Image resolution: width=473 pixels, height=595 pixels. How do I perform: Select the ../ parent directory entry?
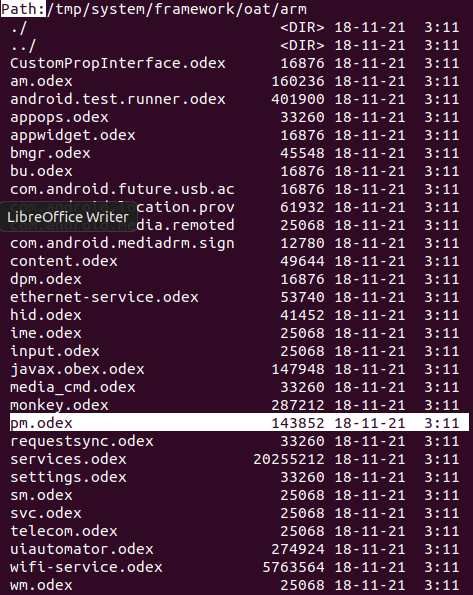[239, 46]
